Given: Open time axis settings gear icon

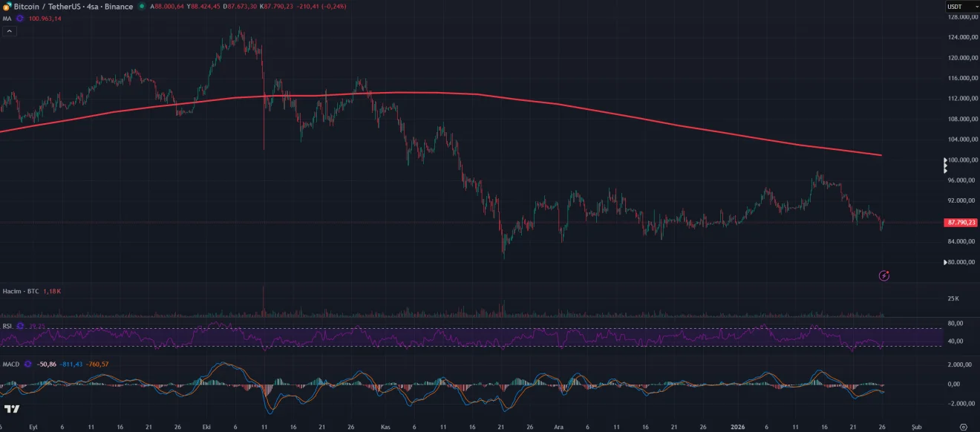Looking at the screenshot, I should tap(963, 428).
